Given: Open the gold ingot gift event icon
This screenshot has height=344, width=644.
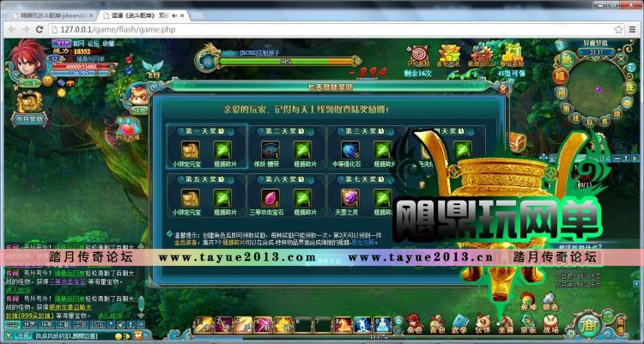Looking at the screenshot, I should click(449, 57).
